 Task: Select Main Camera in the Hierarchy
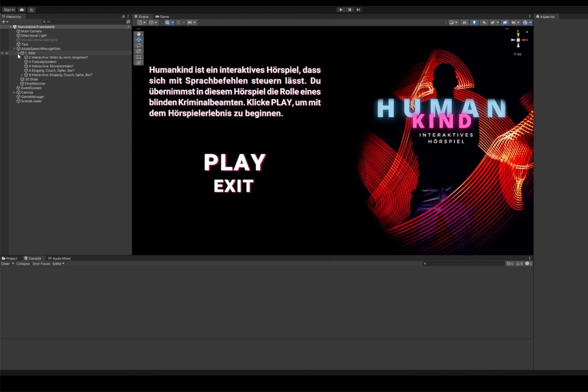point(31,31)
